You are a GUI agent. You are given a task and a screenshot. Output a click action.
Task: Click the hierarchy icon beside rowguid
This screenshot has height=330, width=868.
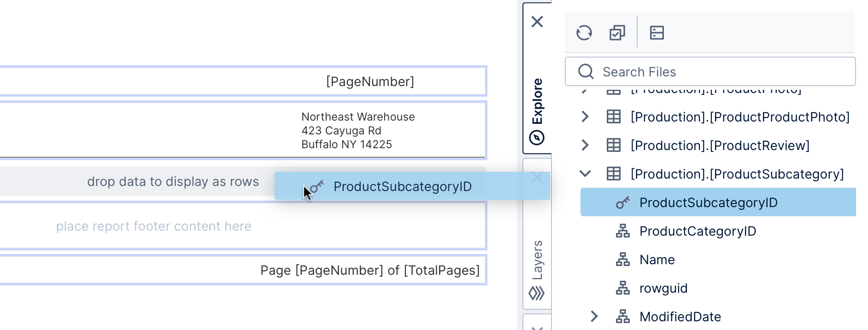pos(622,288)
